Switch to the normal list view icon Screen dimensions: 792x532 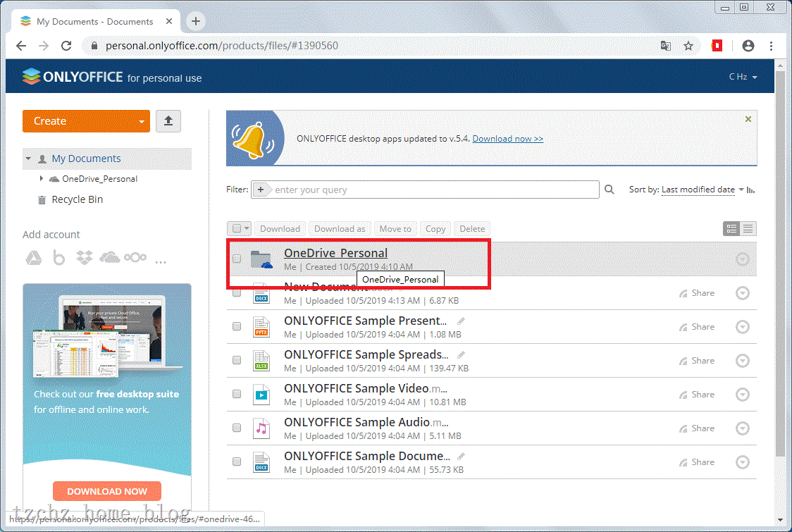point(731,229)
